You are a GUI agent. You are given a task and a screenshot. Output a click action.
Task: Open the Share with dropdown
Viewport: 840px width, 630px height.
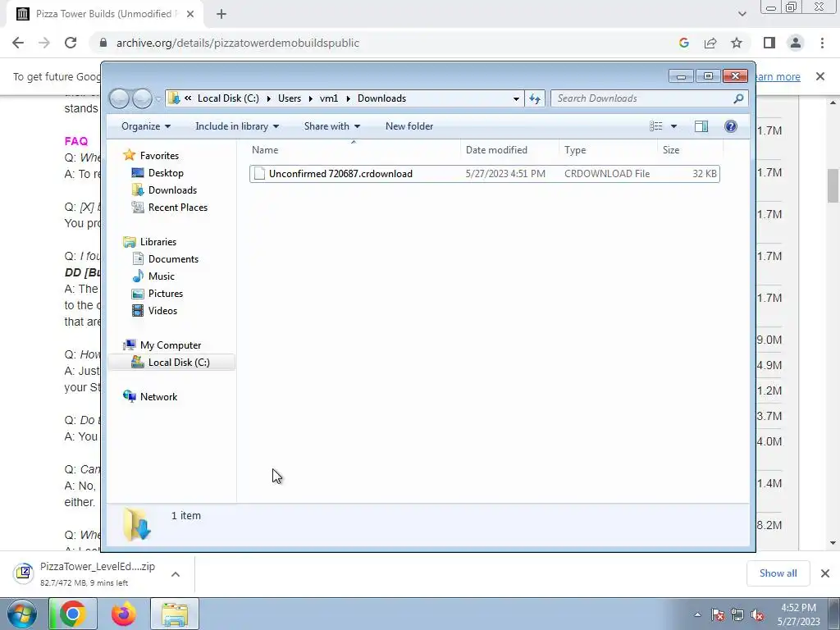click(331, 126)
